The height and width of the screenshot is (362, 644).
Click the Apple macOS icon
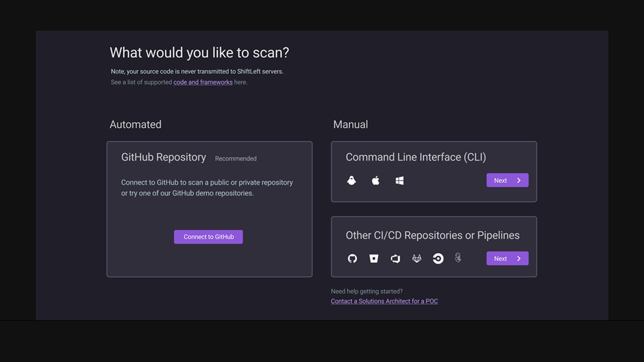pyautogui.click(x=375, y=180)
